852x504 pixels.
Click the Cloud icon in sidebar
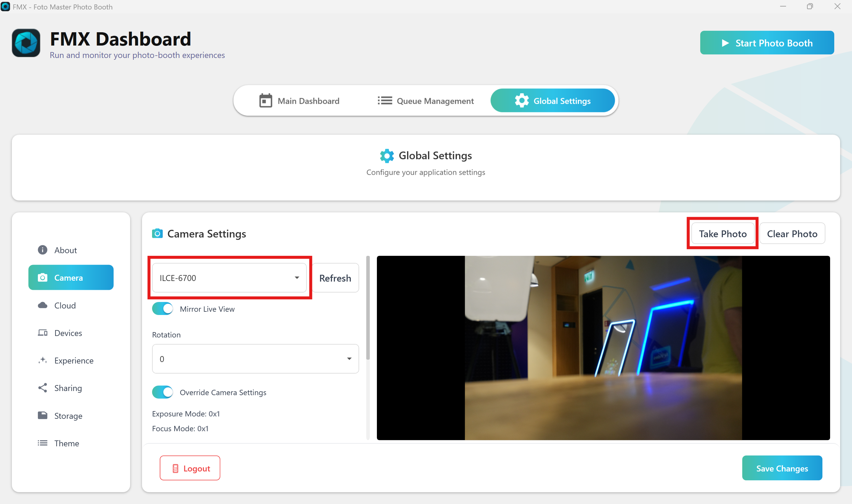pyautogui.click(x=42, y=305)
